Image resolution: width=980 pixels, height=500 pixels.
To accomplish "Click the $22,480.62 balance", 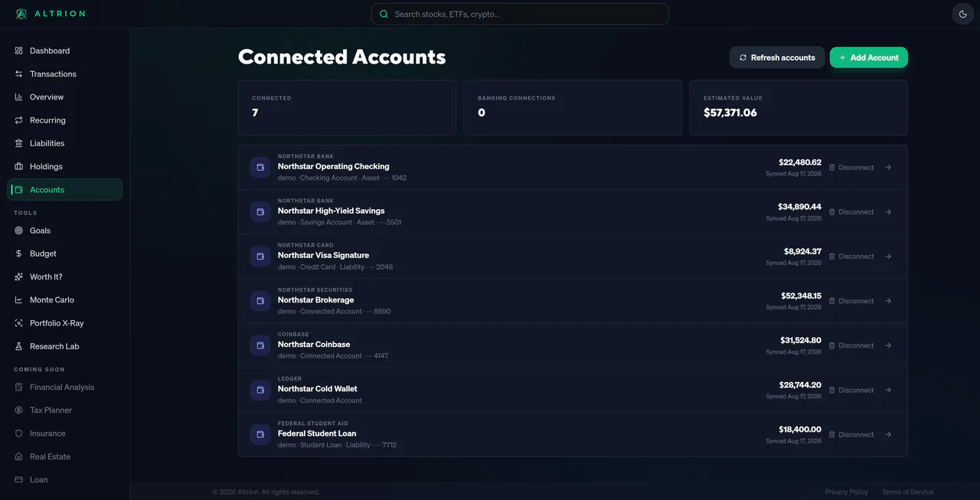I will click(x=800, y=162).
